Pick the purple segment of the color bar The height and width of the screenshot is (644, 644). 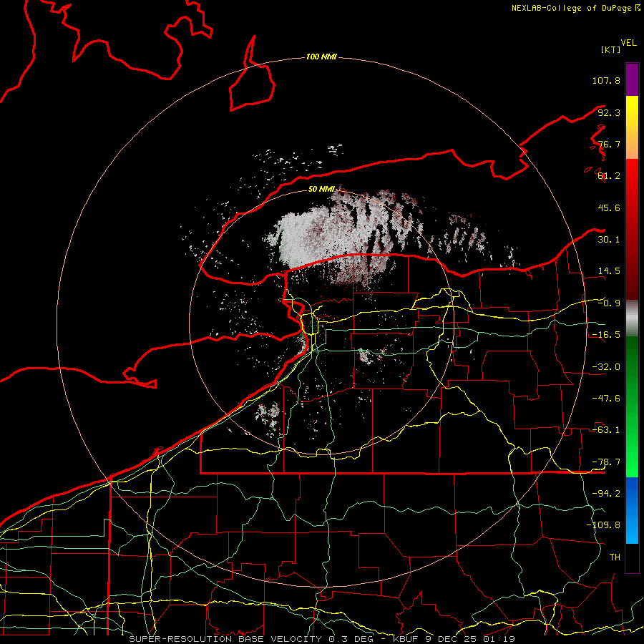pos(632,79)
